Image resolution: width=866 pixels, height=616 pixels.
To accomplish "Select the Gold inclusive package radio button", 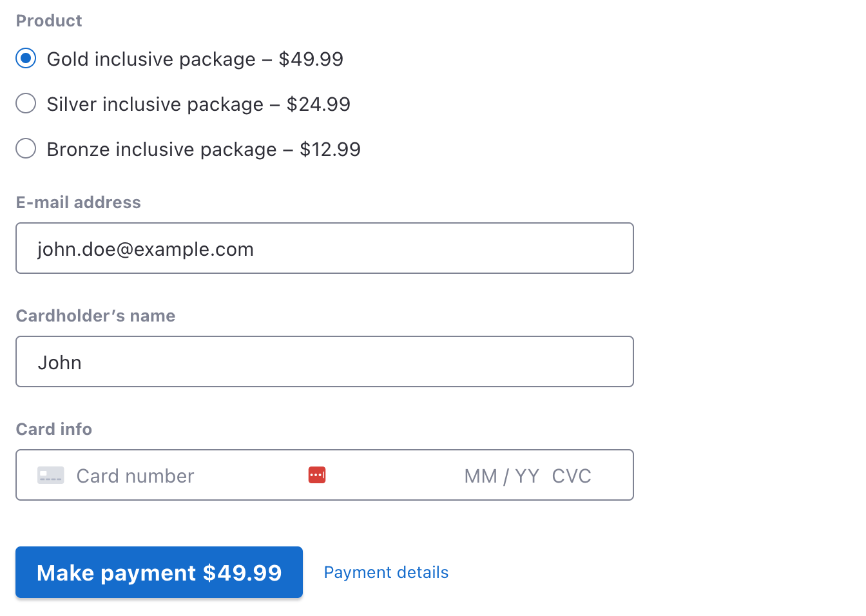I will [26, 58].
